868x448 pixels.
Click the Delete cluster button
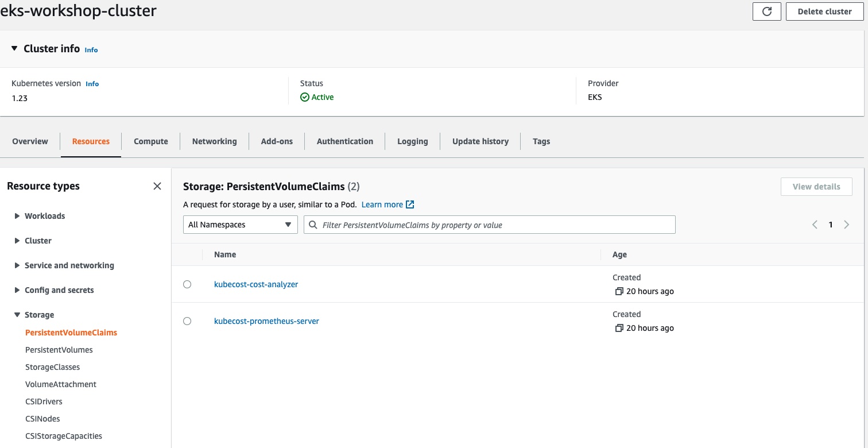click(824, 11)
